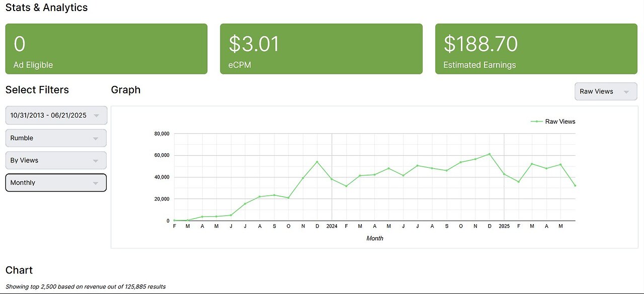The height and width of the screenshot is (294, 644).
Task: Open the Raw Views graph metric dropdown
Action: point(605,91)
